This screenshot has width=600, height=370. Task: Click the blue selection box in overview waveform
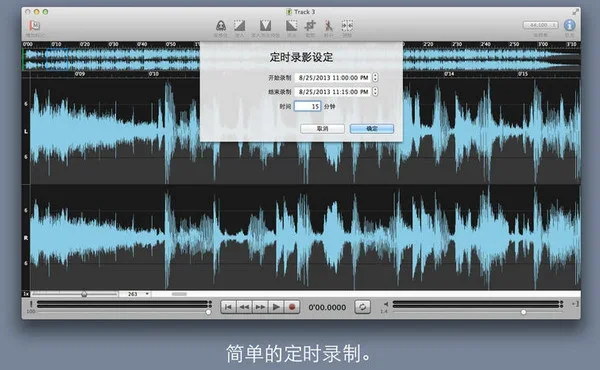pos(57,59)
